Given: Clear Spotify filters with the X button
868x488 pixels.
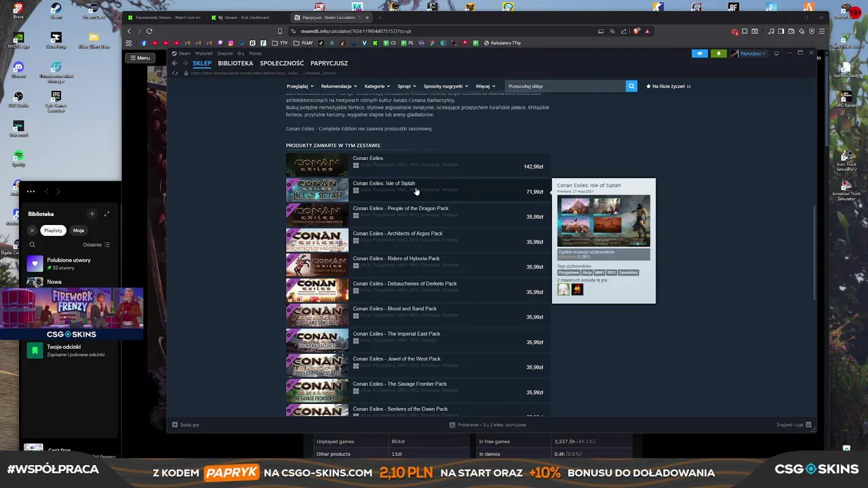Looking at the screenshot, I should click(32, 230).
